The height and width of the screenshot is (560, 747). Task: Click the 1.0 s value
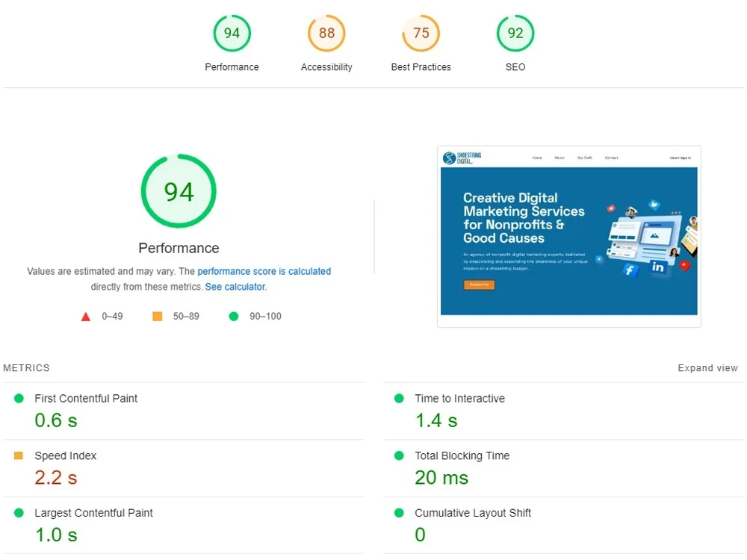[x=56, y=535]
